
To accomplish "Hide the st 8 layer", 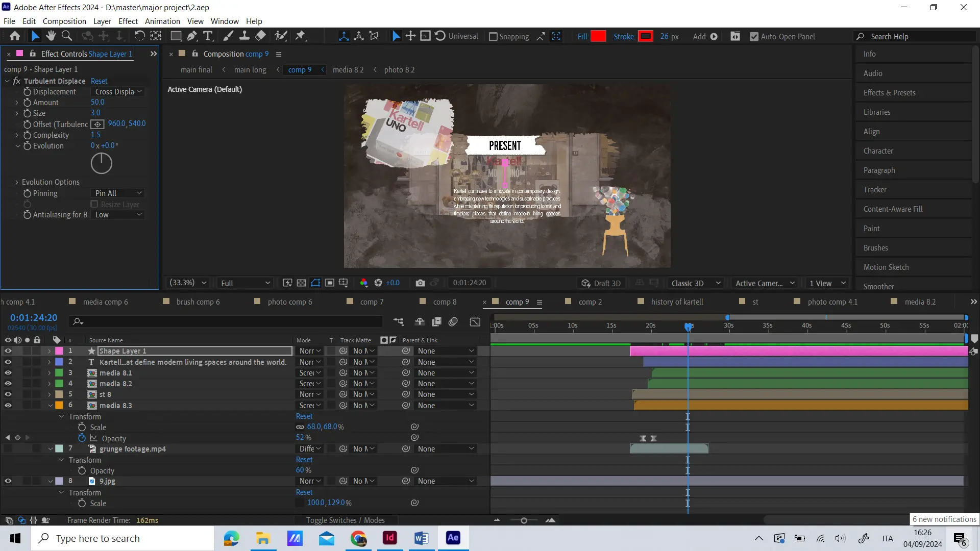I will (x=8, y=394).
